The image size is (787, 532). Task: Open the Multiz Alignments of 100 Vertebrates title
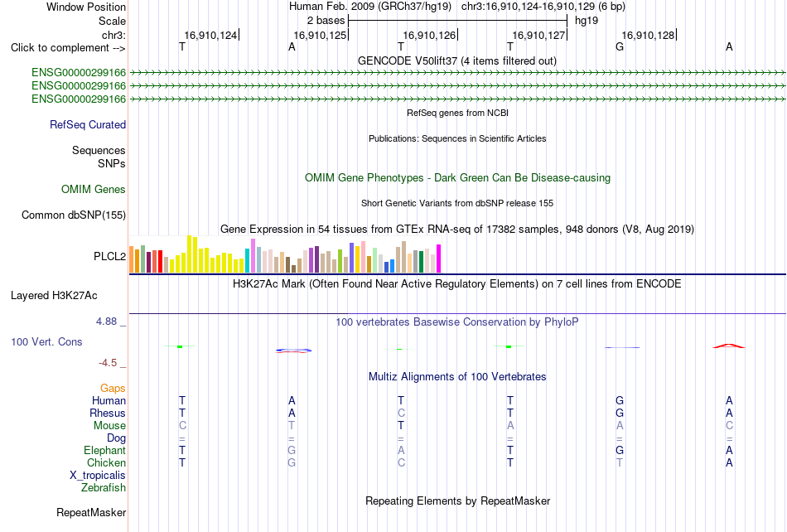[x=457, y=376]
